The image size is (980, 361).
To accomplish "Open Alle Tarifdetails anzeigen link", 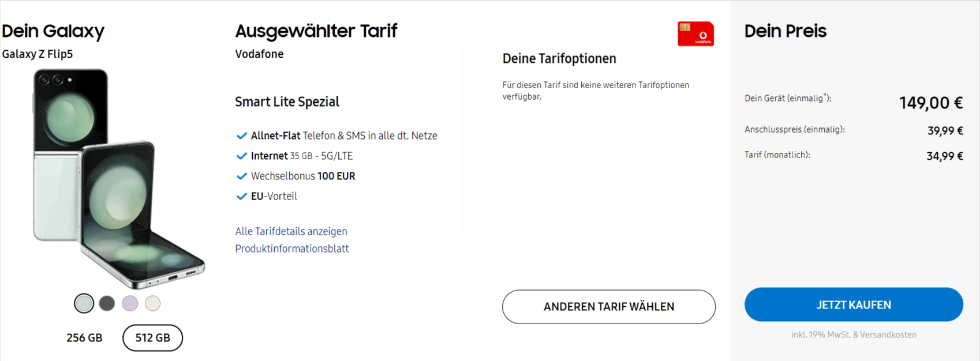I will click(291, 231).
